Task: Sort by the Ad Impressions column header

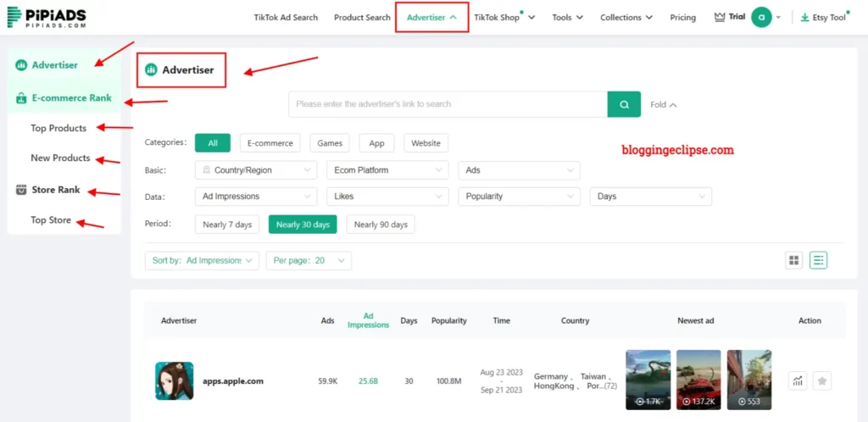Action: pyautogui.click(x=368, y=320)
